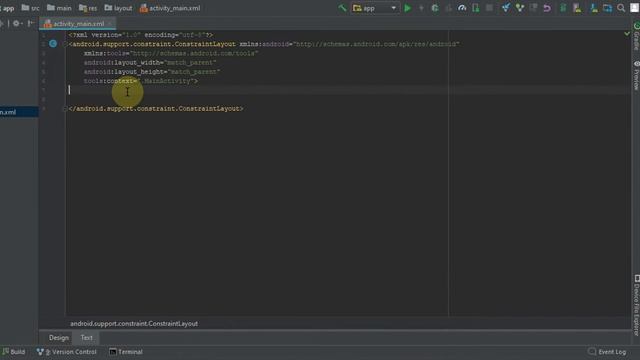Viewport: 640px width, 360px height.
Task: Open the app run configuration dropdown
Action: [x=375, y=8]
